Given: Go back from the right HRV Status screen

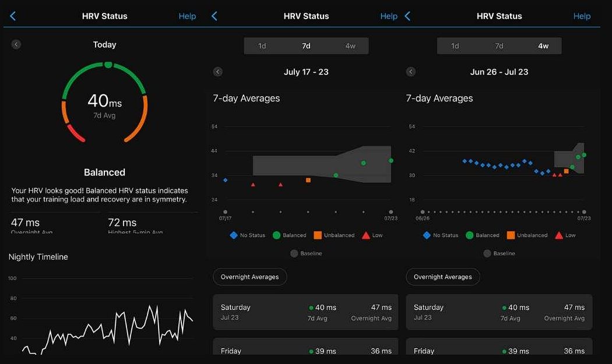Looking at the screenshot, I should pos(407,16).
